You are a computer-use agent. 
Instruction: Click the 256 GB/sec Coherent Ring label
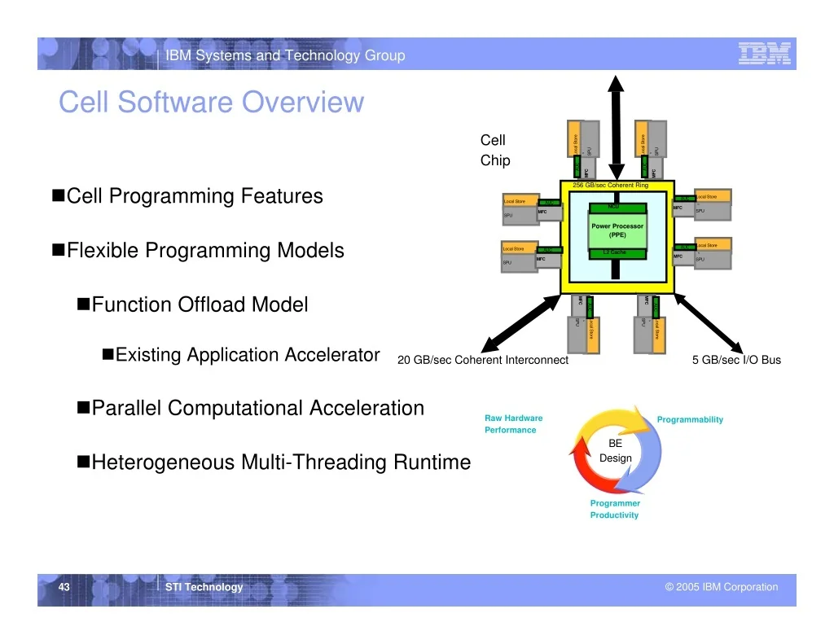tap(611, 185)
